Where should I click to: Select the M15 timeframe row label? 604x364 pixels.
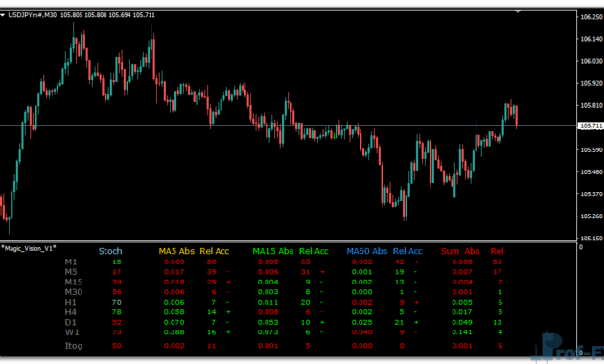coord(73,282)
